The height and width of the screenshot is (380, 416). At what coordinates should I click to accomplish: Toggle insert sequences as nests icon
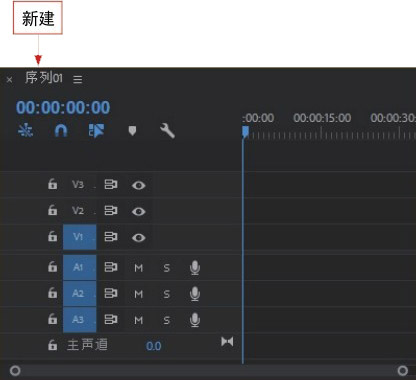point(25,130)
